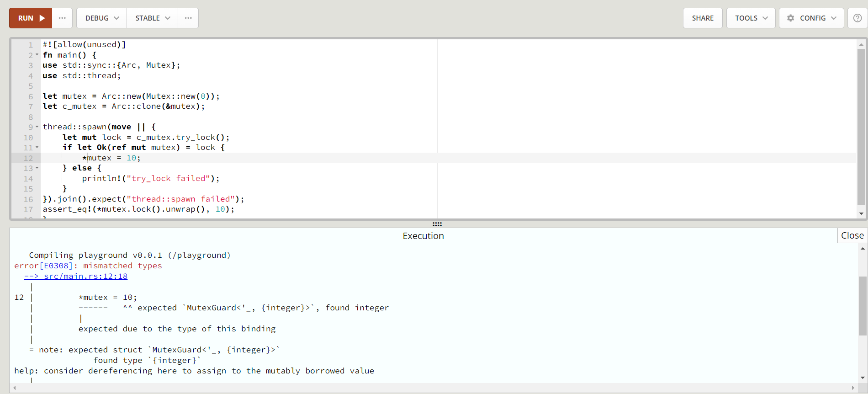The width and height of the screenshot is (868, 394).
Task: Click line number 1 in the gutter
Action: tap(31, 45)
